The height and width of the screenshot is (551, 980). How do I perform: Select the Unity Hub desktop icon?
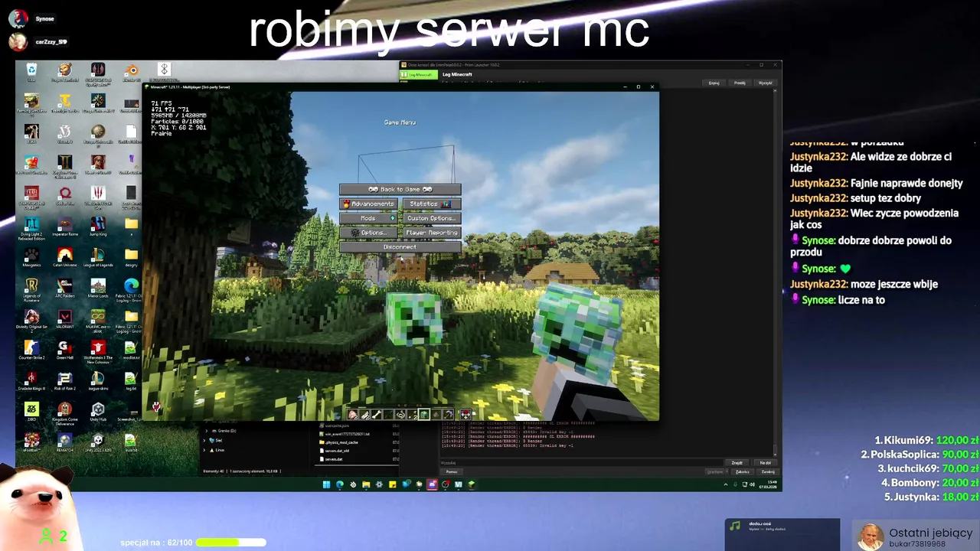click(98, 411)
